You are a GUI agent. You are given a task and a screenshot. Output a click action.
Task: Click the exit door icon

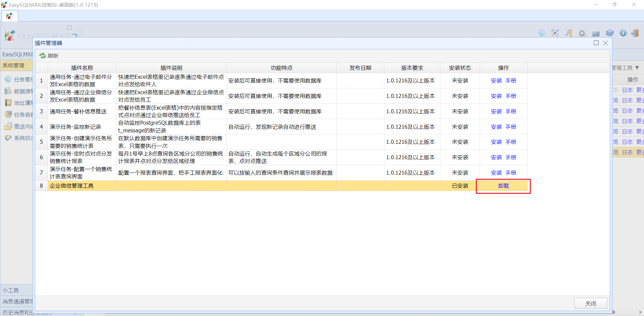635,33
